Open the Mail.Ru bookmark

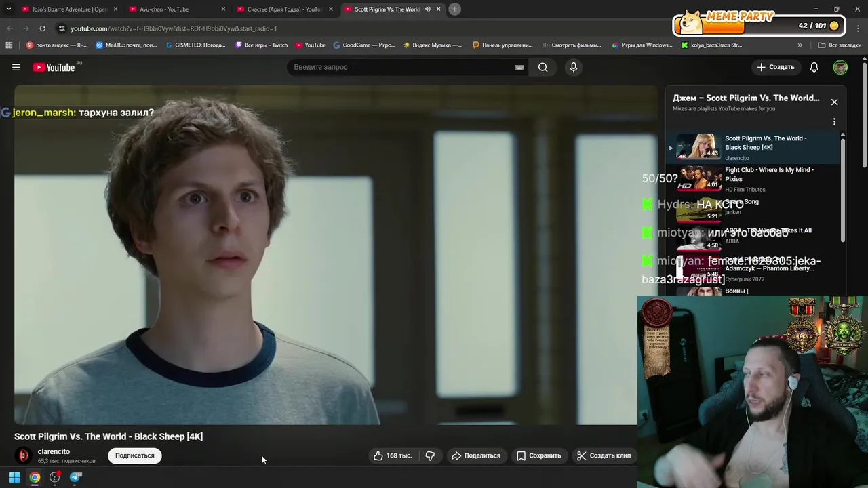(x=127, y=45)
